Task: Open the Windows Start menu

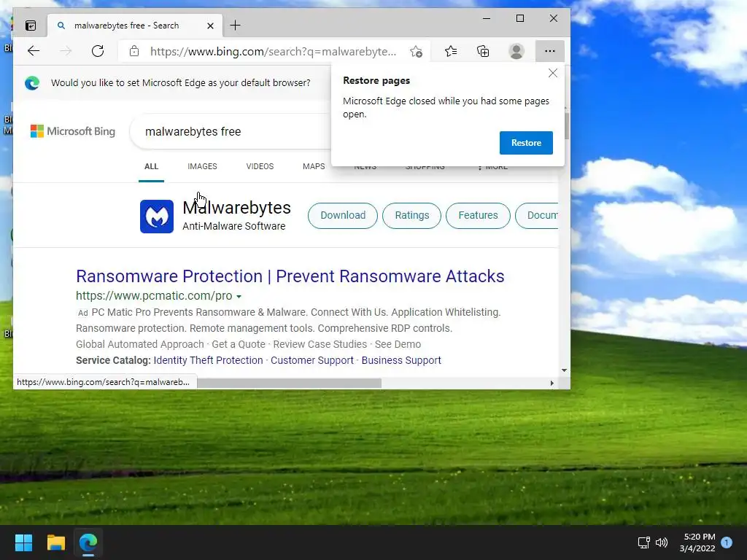Action: (x=23, y=542)
